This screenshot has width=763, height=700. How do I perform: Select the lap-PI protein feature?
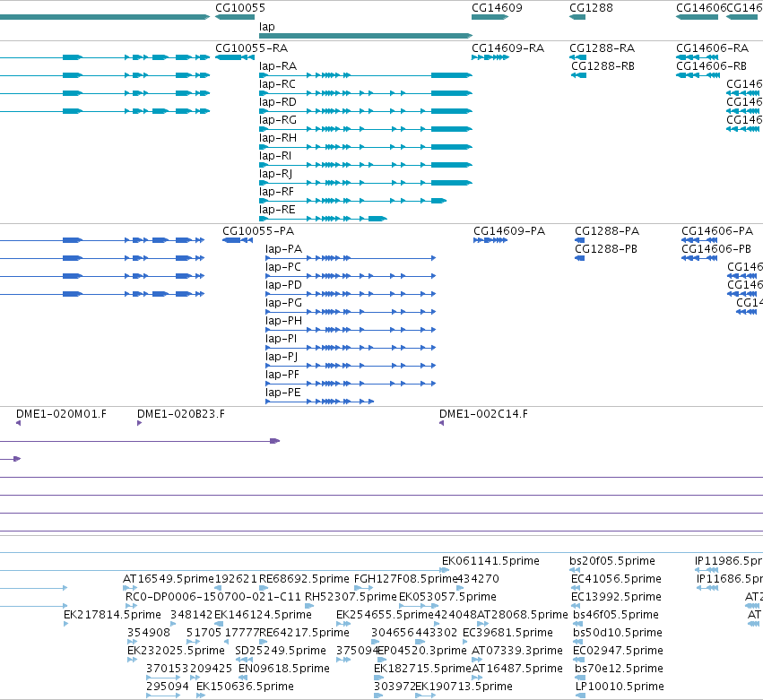point(351,348)
